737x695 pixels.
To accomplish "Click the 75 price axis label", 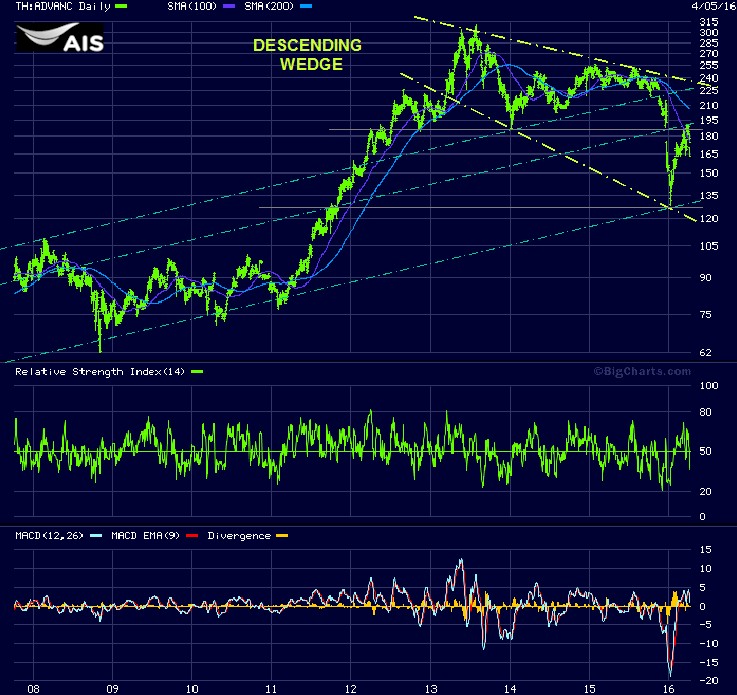I will coord(706,315).
